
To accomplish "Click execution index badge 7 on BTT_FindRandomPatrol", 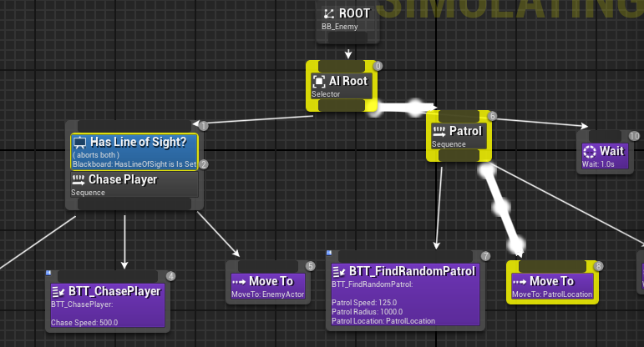I will [485, 256].
